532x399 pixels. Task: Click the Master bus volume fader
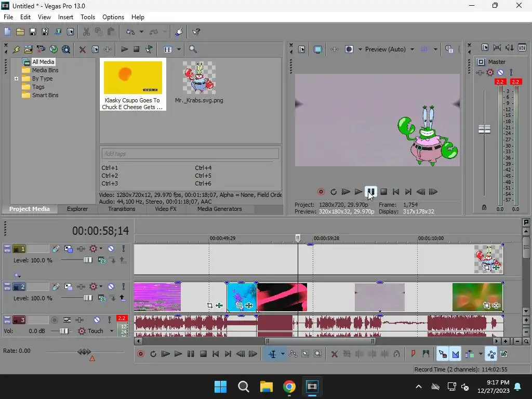pos(484,129)
